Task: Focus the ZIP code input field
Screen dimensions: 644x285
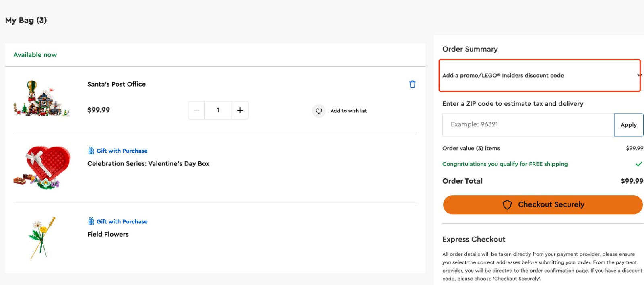Action: (x=528, y=125)
